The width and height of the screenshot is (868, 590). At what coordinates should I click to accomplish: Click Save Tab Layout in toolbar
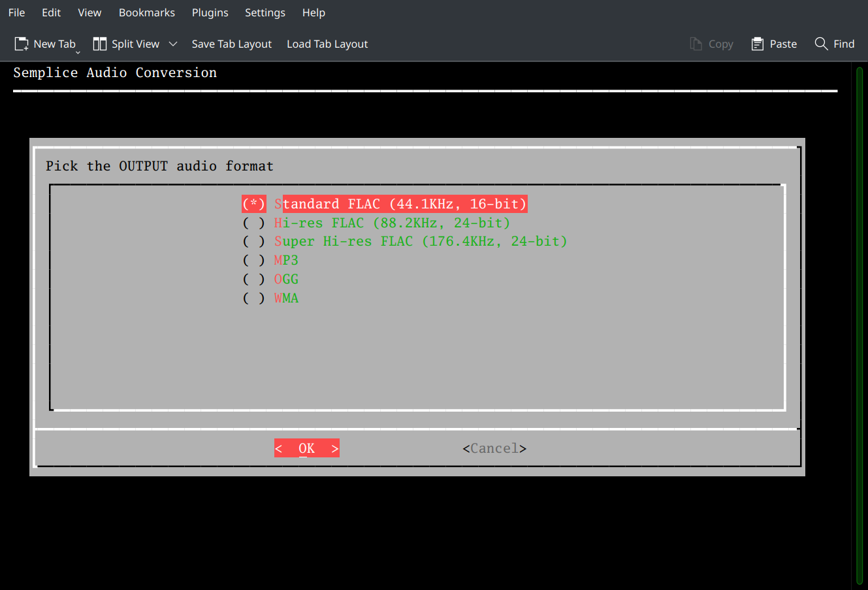tap(231, 44)
